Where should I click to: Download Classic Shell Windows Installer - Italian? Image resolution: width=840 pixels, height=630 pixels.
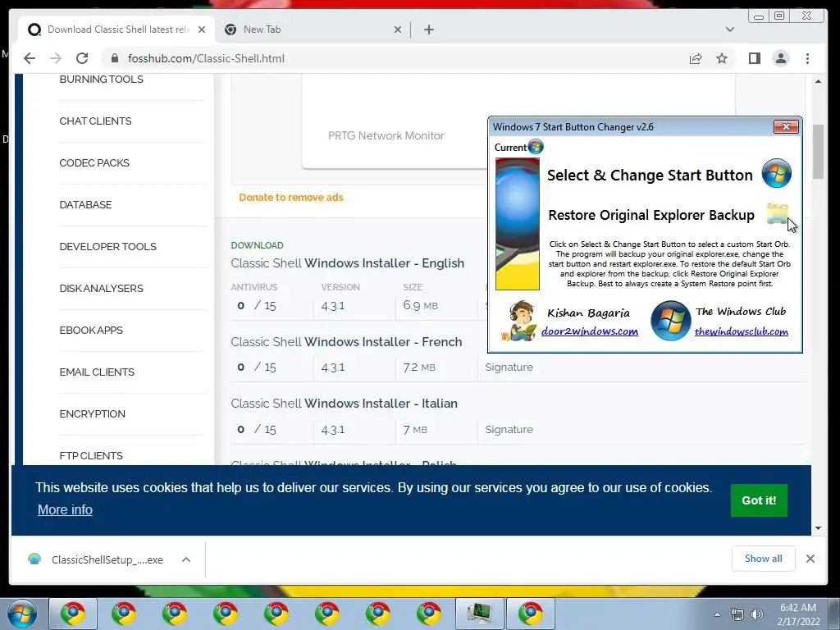(x=344, y=404)
